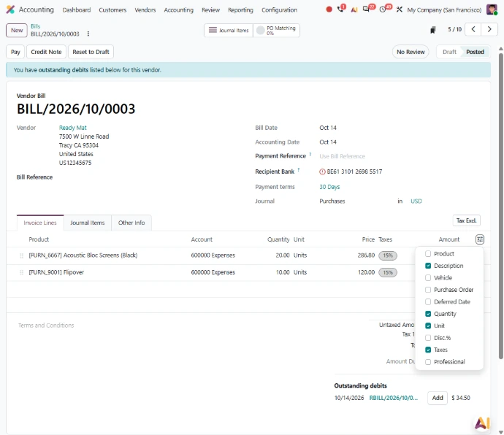Click the PO Matching stat button
Viewport: 504px width, 435px height.
[276, 30]
